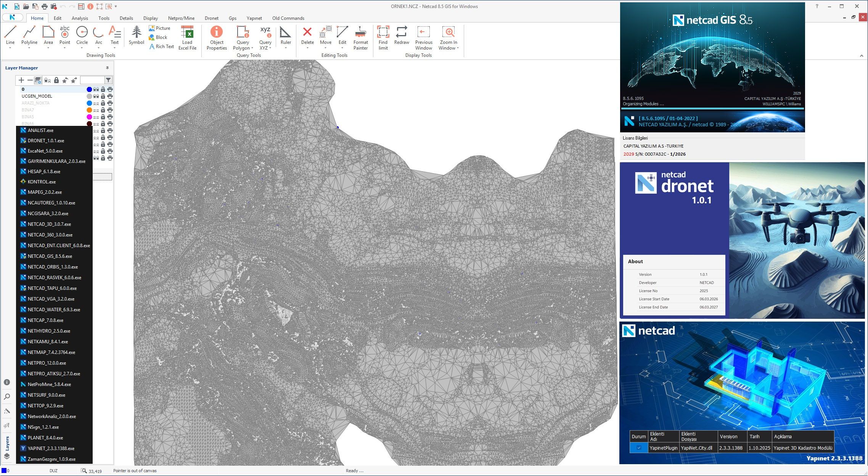This screenshot has width=868, height=476.
Task: Toggle printing for BINA5 layer
Action: (110, 117)
